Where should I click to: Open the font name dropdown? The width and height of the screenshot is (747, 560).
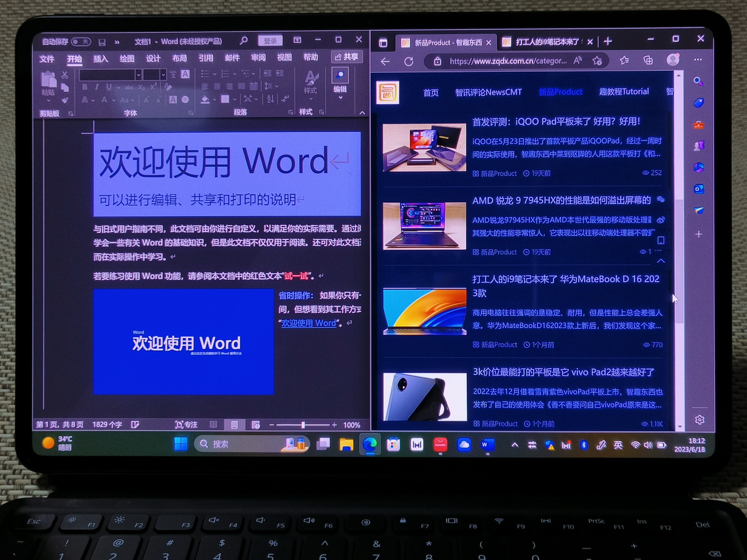tap(139, 75)
